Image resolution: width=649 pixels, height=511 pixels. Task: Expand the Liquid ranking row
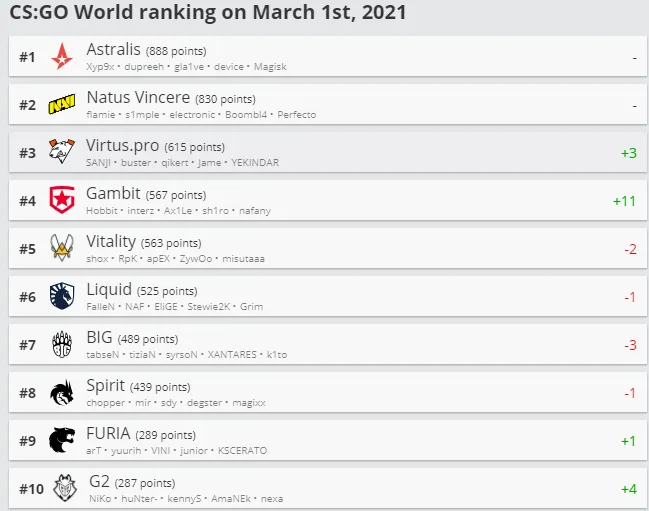click(327, 296)
